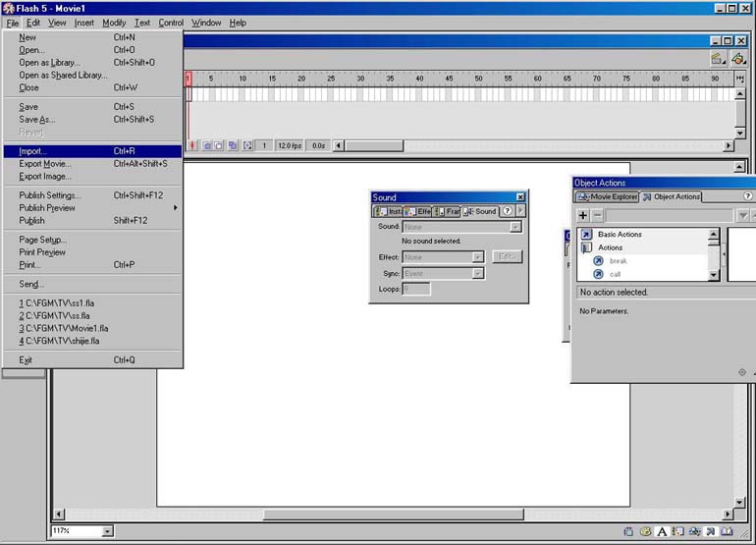Screen dimensions: 756x545
Task: Click the Center Frame button below the timeline
Action: (193, 145)
